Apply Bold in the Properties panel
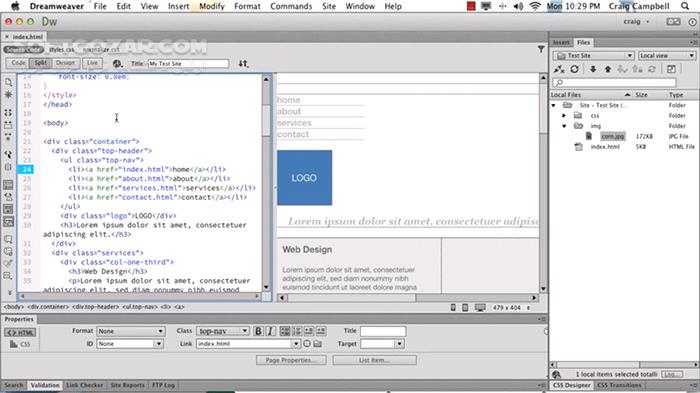 point(258,331)
